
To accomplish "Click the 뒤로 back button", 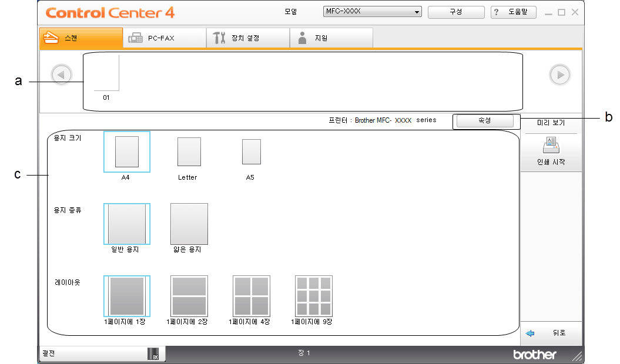I will click(x=551, y=333).
